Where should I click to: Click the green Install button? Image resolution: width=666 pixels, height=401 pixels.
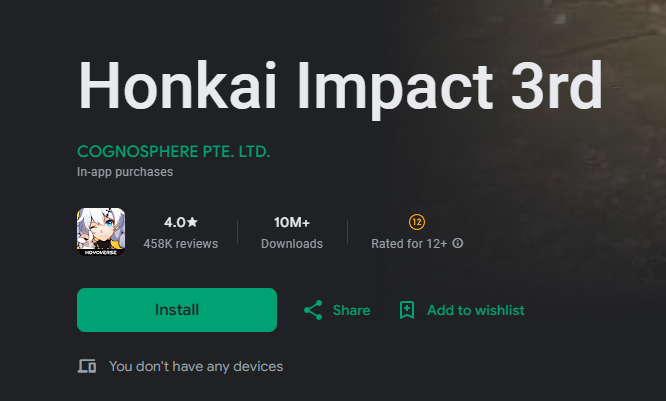[176, 310]
